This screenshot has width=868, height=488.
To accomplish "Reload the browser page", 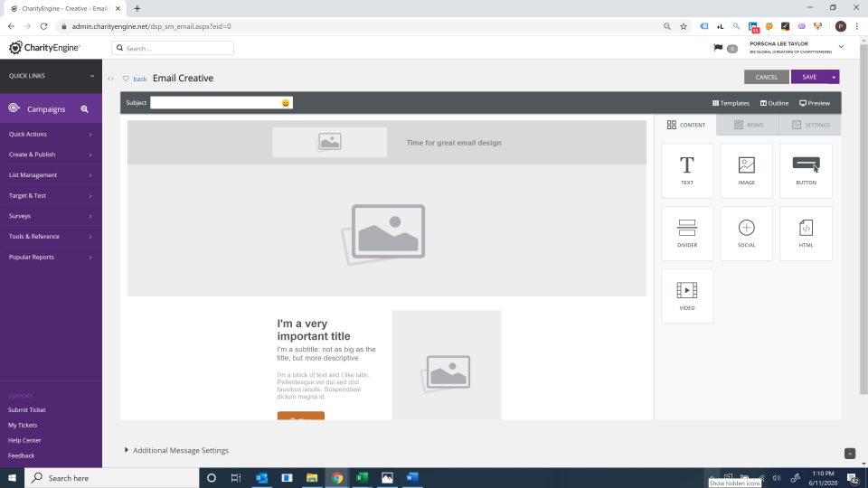I will coord(43,26).
